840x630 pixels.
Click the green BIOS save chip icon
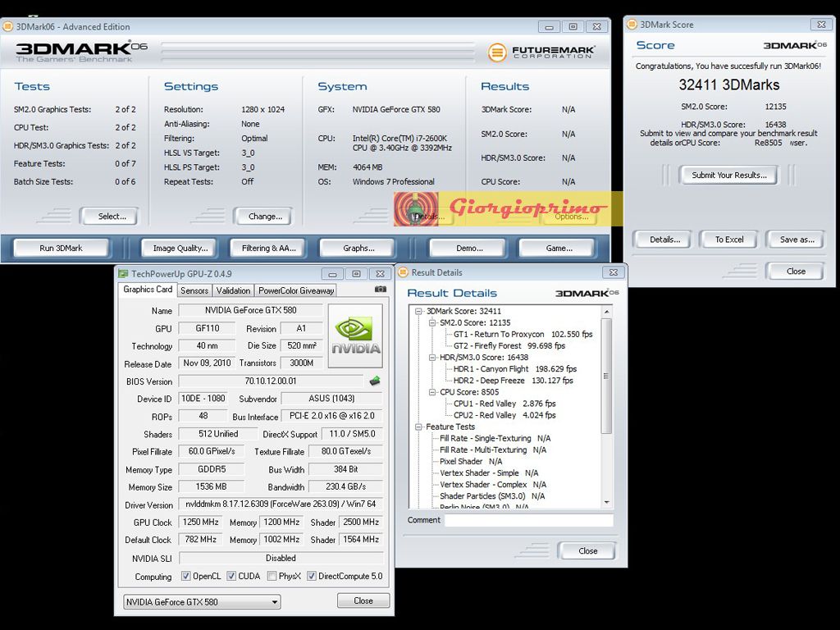coord(375,381)
